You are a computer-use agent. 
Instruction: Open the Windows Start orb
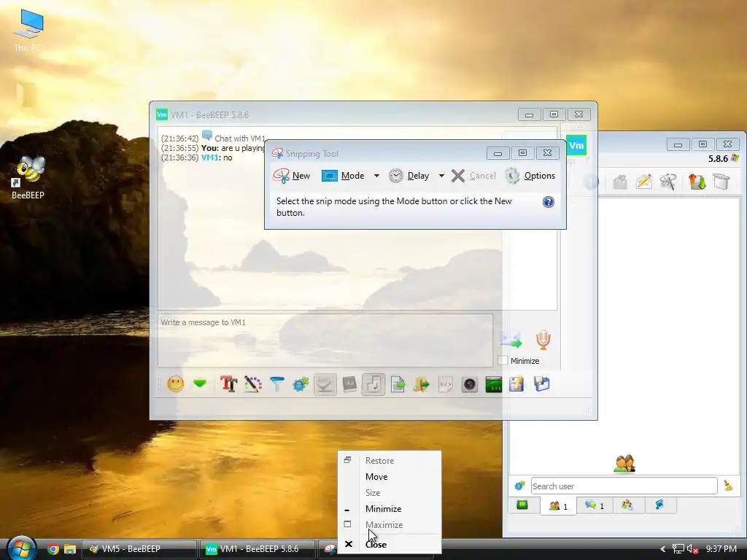20,548
